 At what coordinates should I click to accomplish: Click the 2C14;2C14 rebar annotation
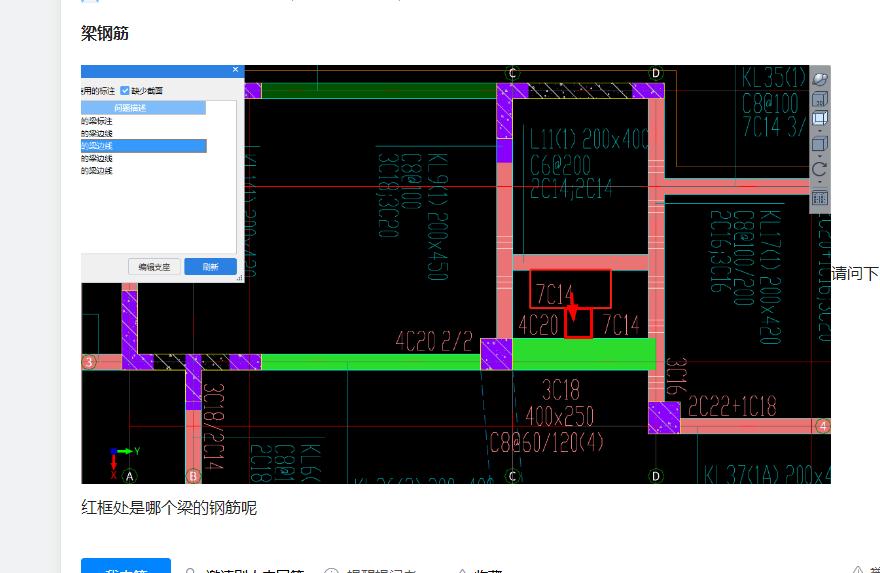[x=571, y=190]
